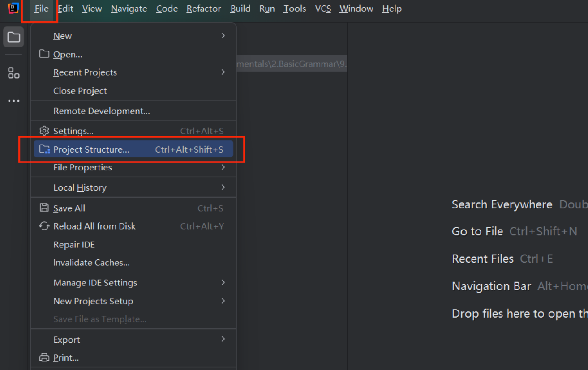The width and height of the screenshot is (588, 370).
Task: Click the printer icon beside Print...
Action: click(x=44, y=357)
